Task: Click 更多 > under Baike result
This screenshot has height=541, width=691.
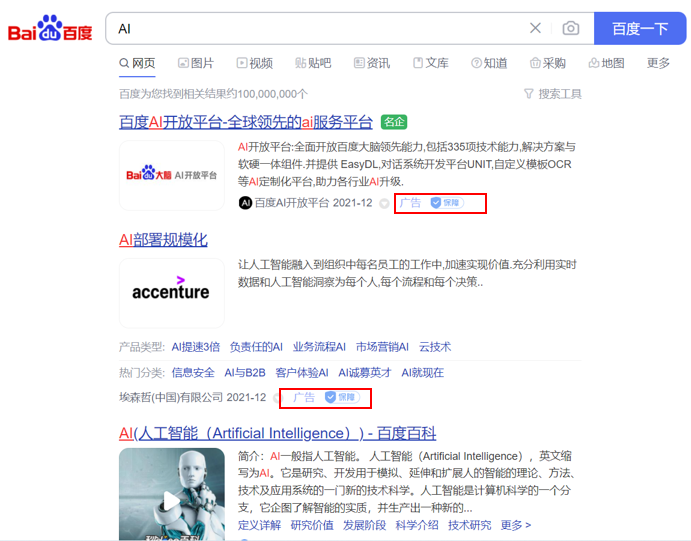Action: point(516,525)
